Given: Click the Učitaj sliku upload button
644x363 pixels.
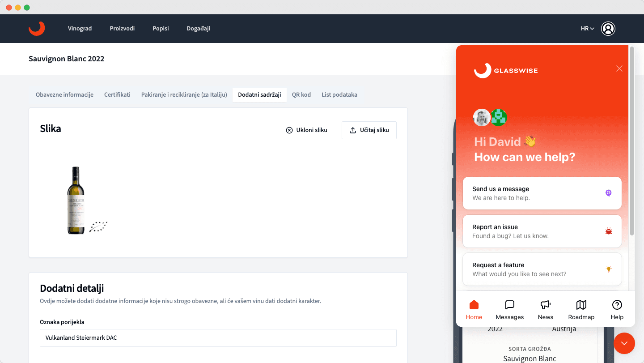Looking at the screenshot, I should [369, 130].
